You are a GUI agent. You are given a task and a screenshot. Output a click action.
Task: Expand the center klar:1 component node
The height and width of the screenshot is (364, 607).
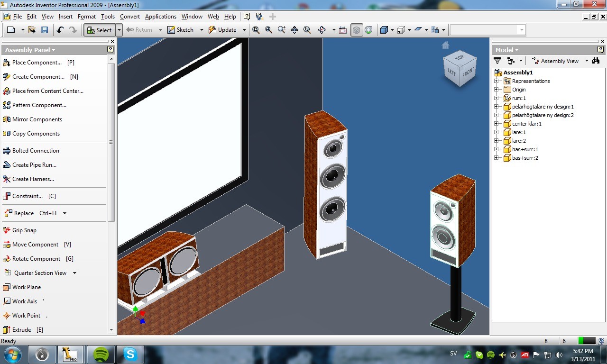coord(497,124)
